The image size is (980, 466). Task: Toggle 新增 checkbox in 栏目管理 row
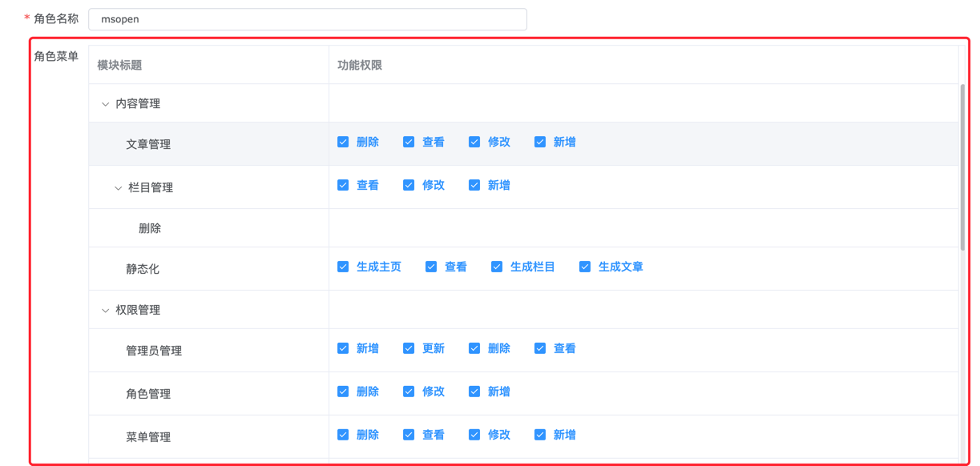474,185
